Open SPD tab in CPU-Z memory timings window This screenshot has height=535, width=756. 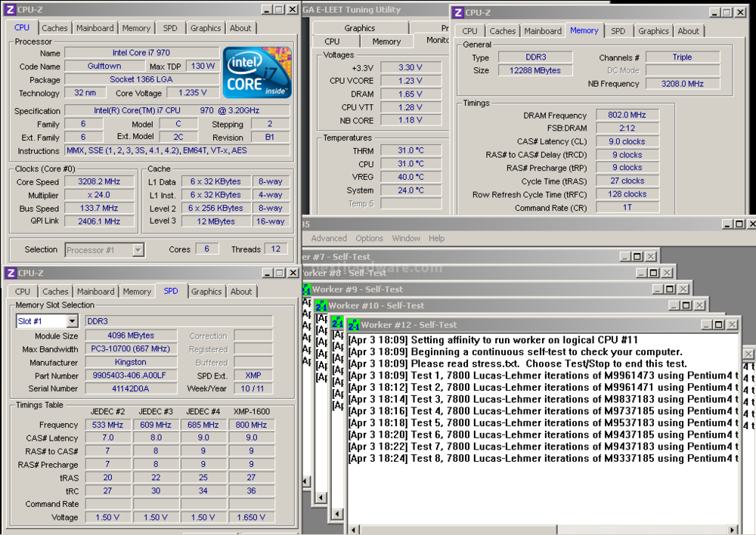(618, 31)
